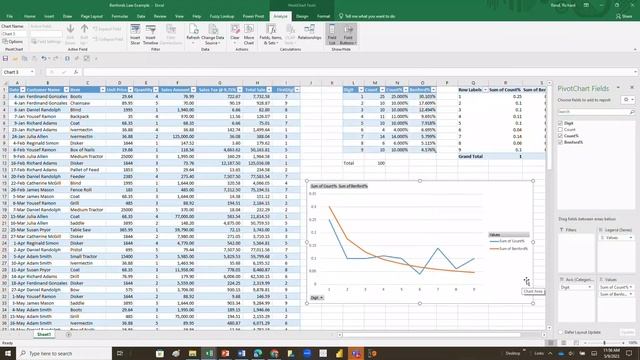Redo the last action

56,59
